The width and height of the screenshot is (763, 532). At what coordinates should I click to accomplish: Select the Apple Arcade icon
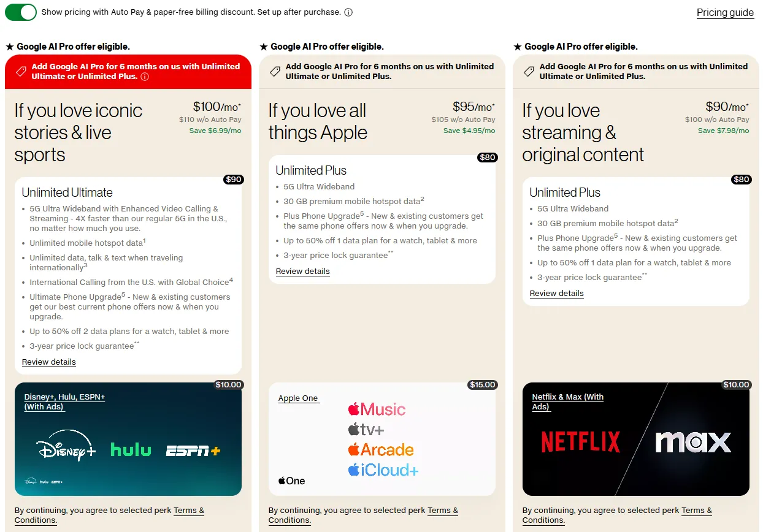(x=381, y=449)
